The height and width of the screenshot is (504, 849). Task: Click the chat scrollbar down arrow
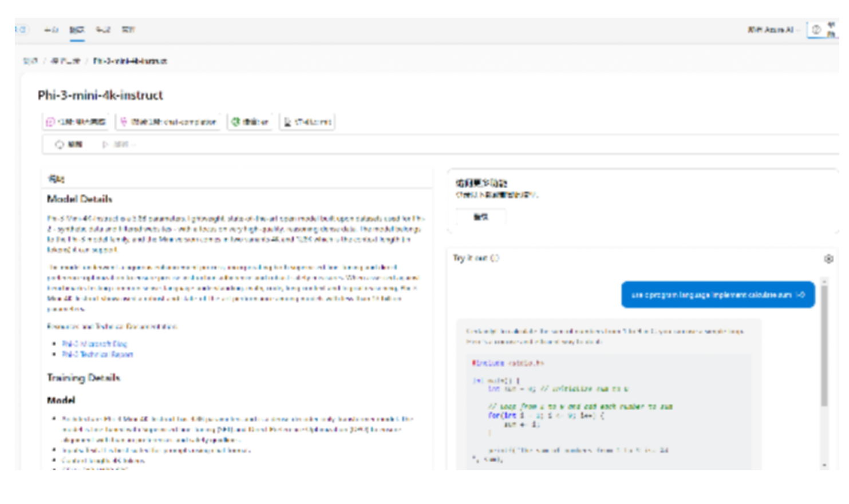824,466
